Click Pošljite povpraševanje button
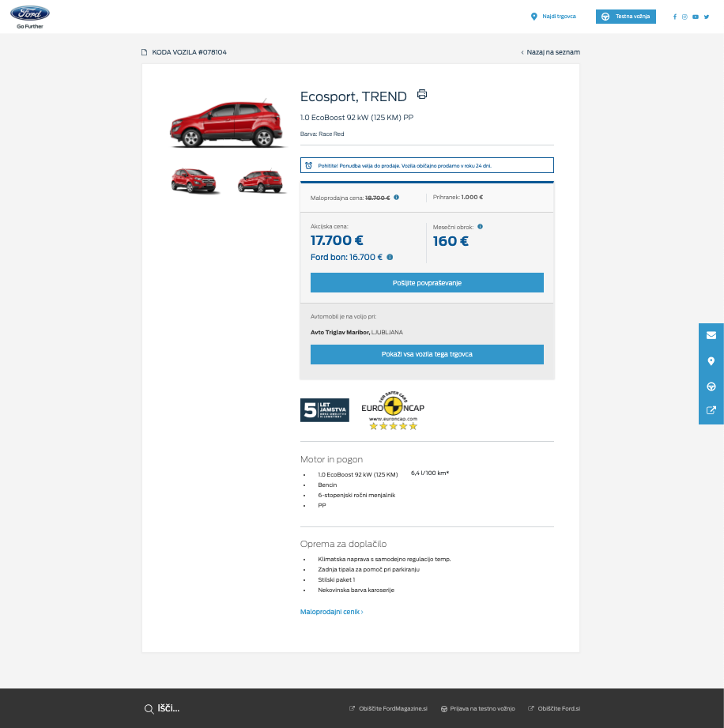724x728 pixels. (x=427, y=283)
